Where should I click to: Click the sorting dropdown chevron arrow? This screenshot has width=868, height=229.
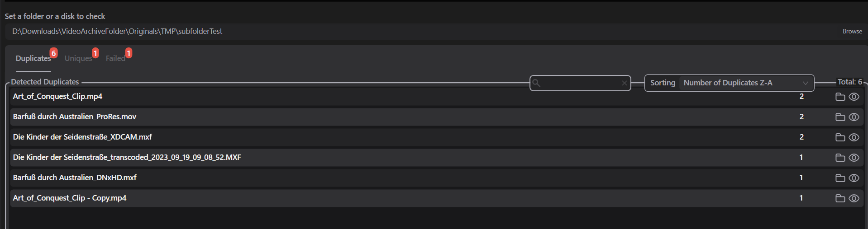coord(805,83)
